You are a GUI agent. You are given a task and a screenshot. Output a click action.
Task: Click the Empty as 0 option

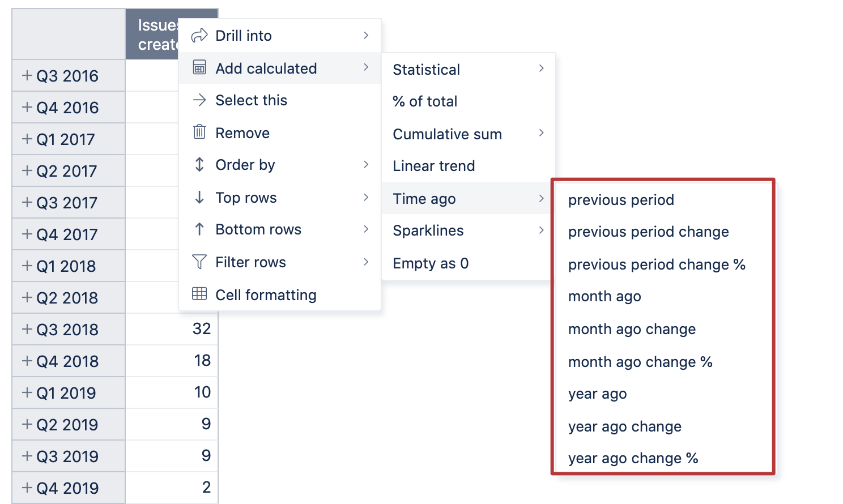431,263
